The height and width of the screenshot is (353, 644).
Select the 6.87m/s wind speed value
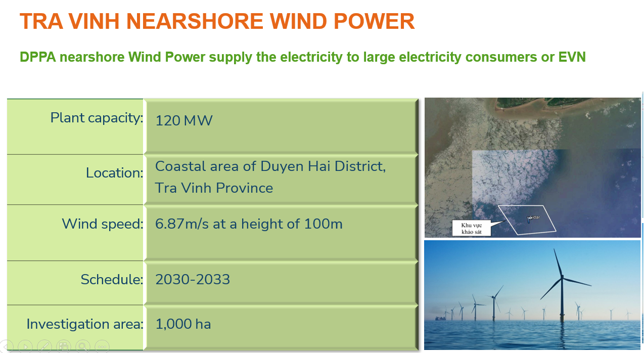tap(249, 224)
